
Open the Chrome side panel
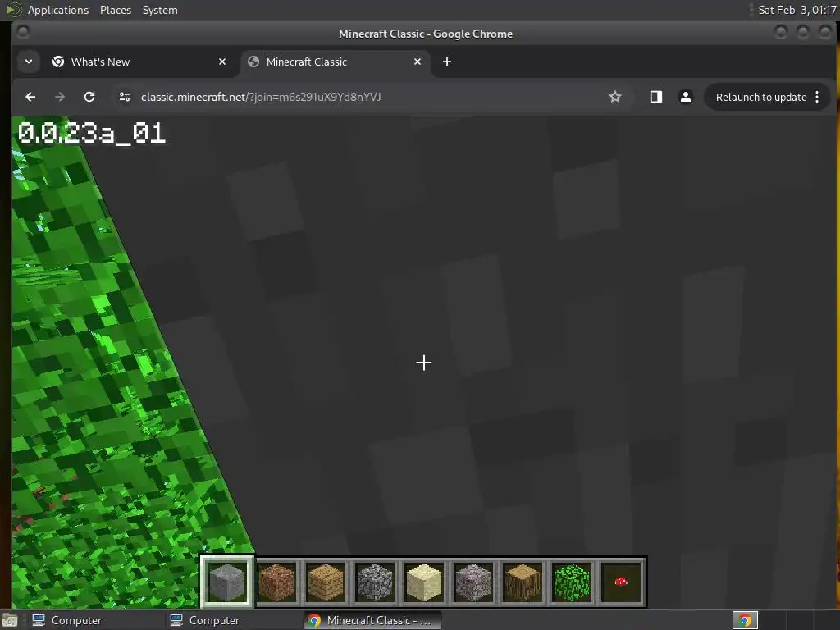click(656, 97)
